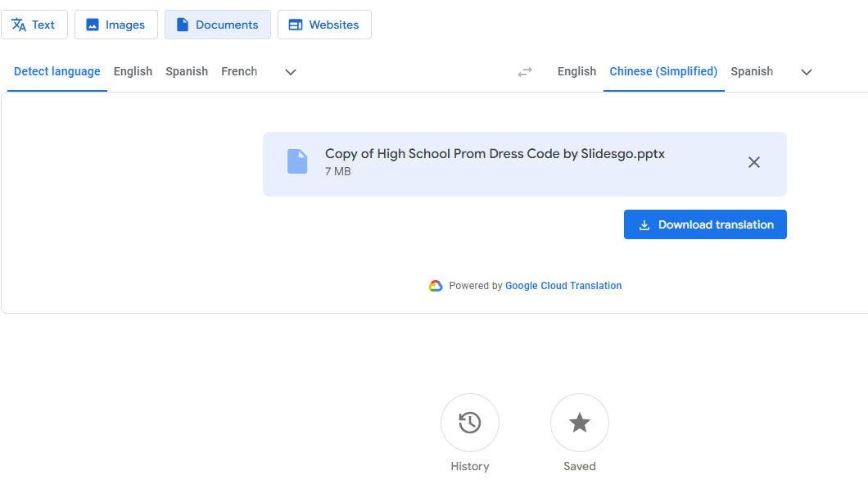This screenshot has width=868, height=498.
Task: Switch to Text translation mode
Action: 34,25
